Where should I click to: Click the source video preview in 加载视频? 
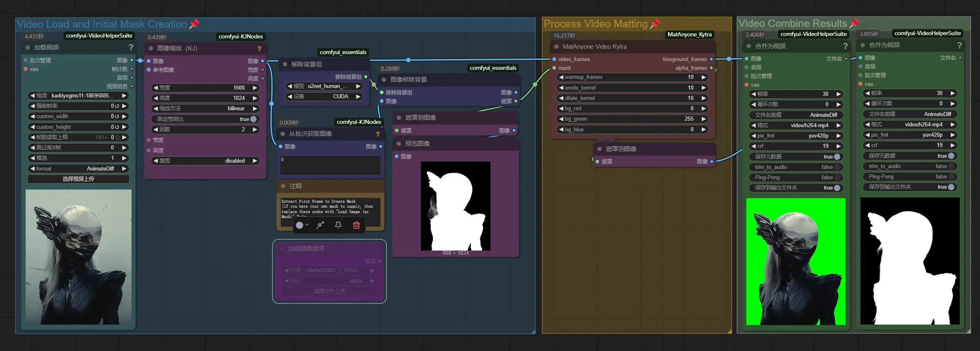(79, 257)
